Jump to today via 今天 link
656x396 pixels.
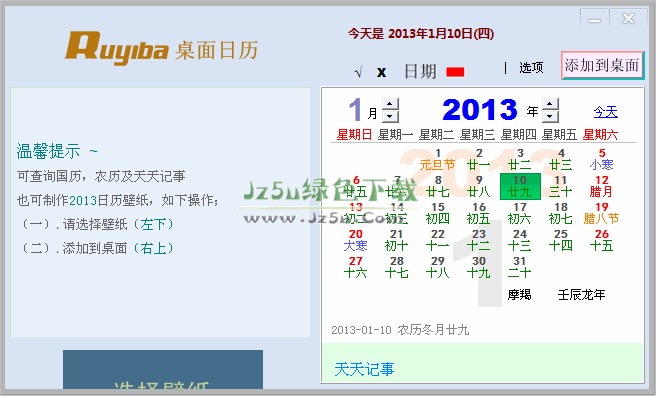[x=605, y=112]
